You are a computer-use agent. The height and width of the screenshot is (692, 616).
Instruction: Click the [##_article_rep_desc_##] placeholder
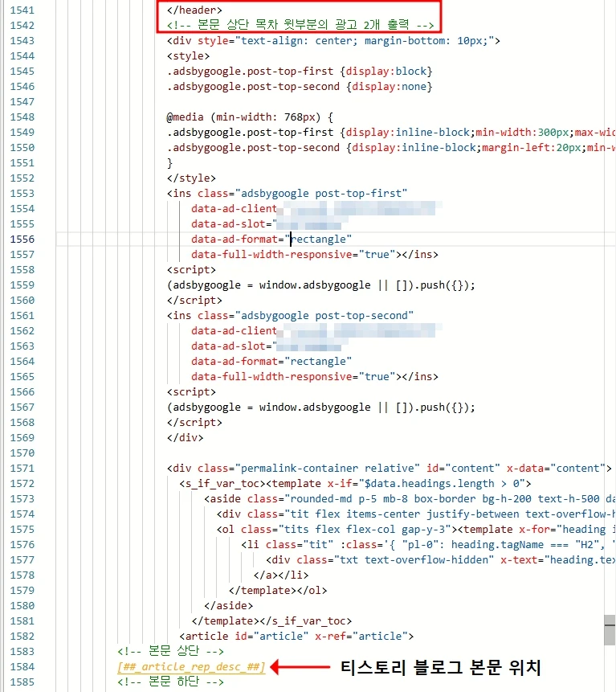191,667
